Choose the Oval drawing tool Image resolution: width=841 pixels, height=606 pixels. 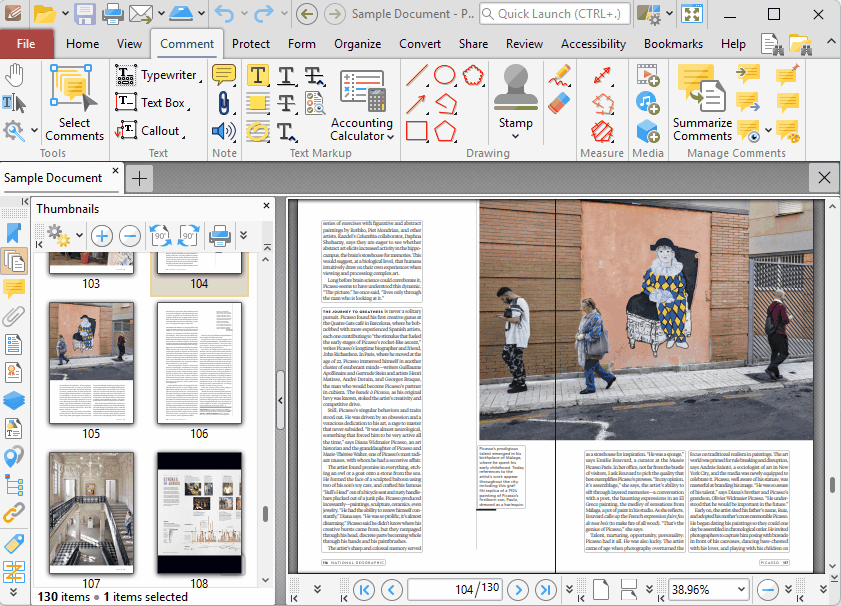445,76
